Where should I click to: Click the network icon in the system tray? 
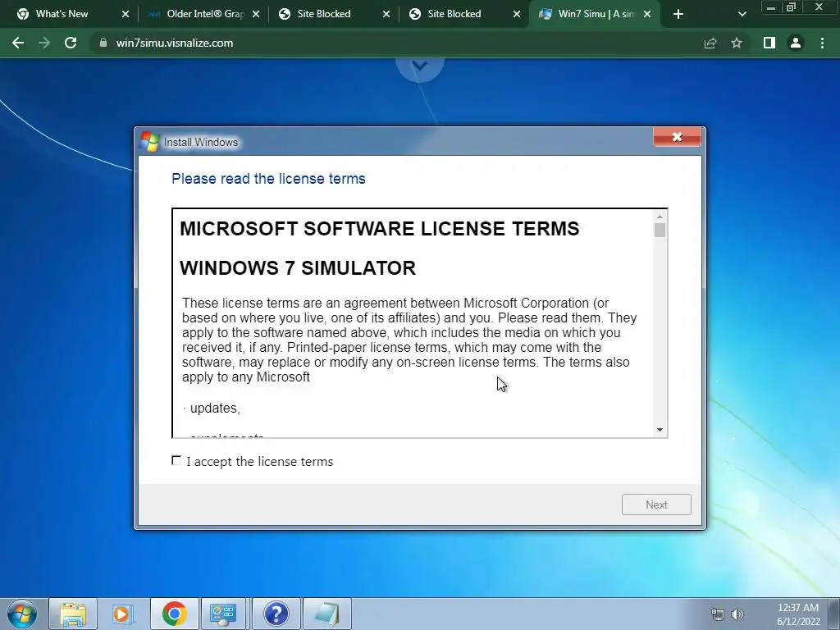pos(717,614)
